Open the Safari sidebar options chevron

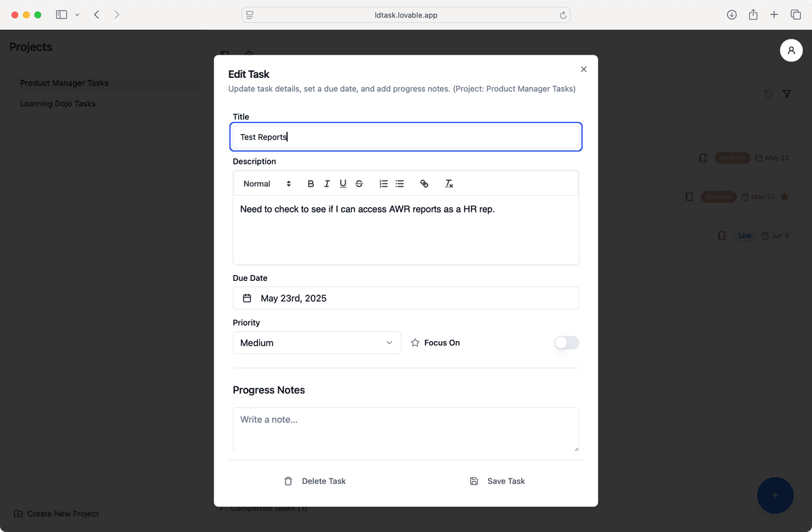[x=77, y=15]
